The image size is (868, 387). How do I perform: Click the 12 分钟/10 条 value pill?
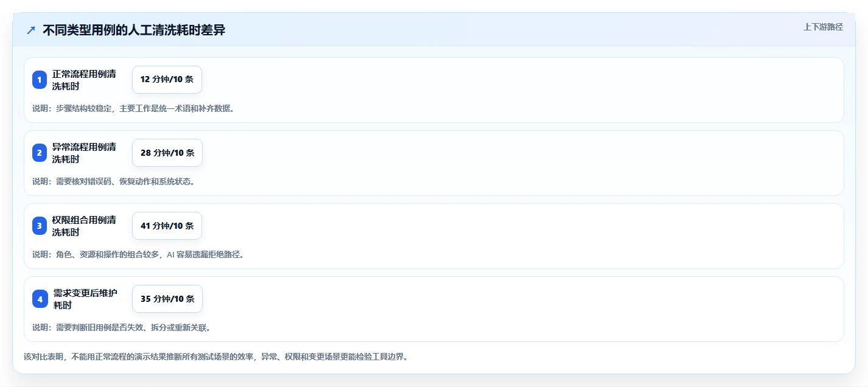tap(167, 80)
